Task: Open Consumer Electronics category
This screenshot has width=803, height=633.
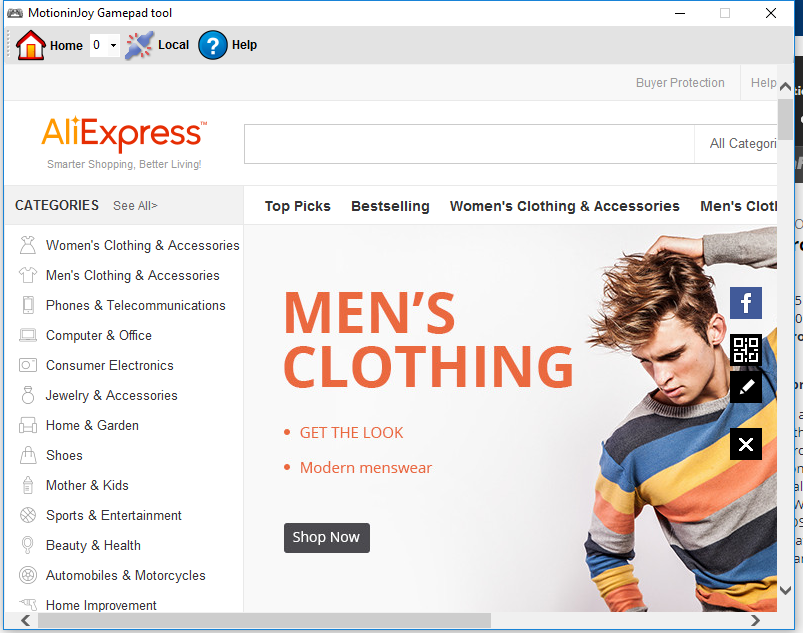Action: pos(110,365)
